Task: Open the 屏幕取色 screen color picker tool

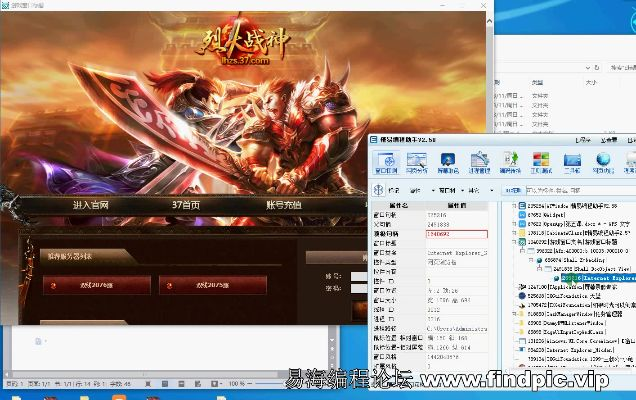Action: [448, 163]
